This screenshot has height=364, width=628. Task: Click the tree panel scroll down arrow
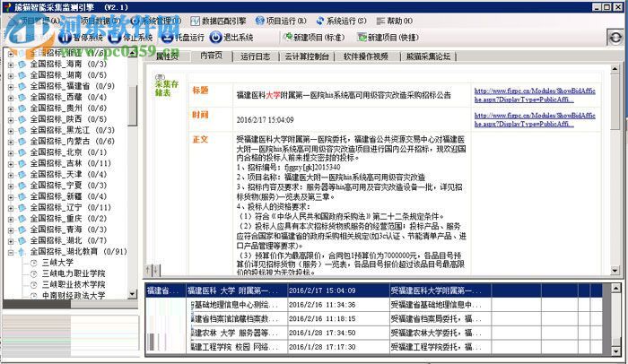tap(133, 294)
